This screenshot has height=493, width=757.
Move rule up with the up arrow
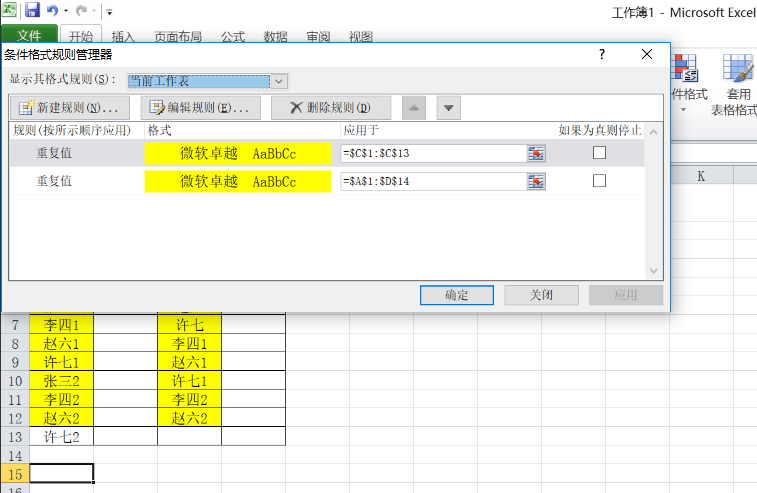414,108
